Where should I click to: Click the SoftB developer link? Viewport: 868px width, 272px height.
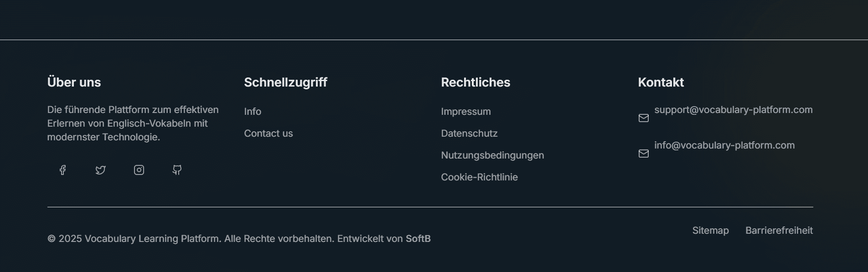[418, 239]
